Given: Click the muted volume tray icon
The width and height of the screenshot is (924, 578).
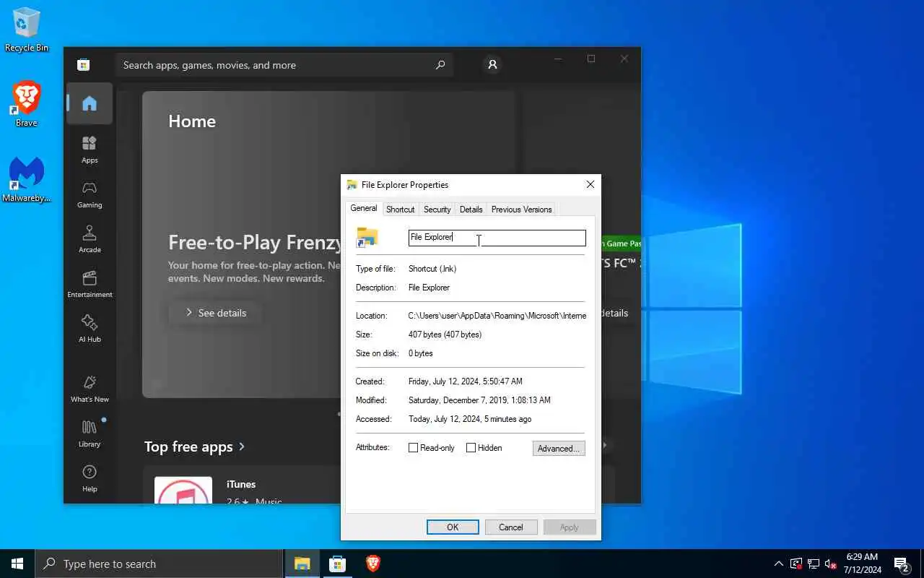Looking at the screenshot, I should pos(831,564).
